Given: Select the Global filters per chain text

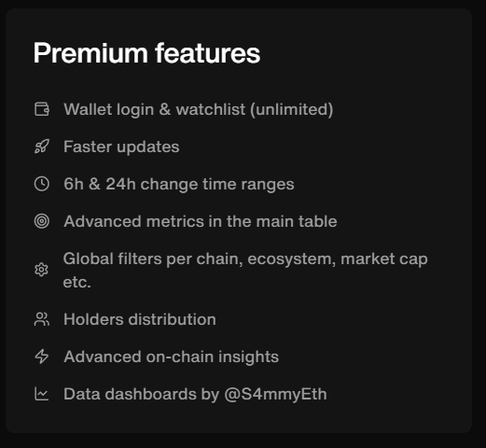Looking at the screenshot, I should pyautogui.click(x=153, y=259).
